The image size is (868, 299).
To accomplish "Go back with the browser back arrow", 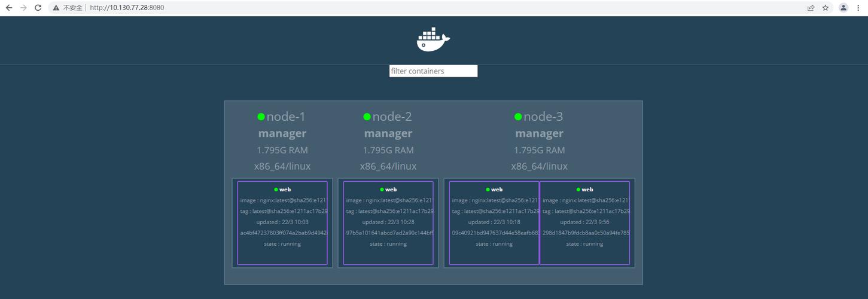I will tap(8, 8).
